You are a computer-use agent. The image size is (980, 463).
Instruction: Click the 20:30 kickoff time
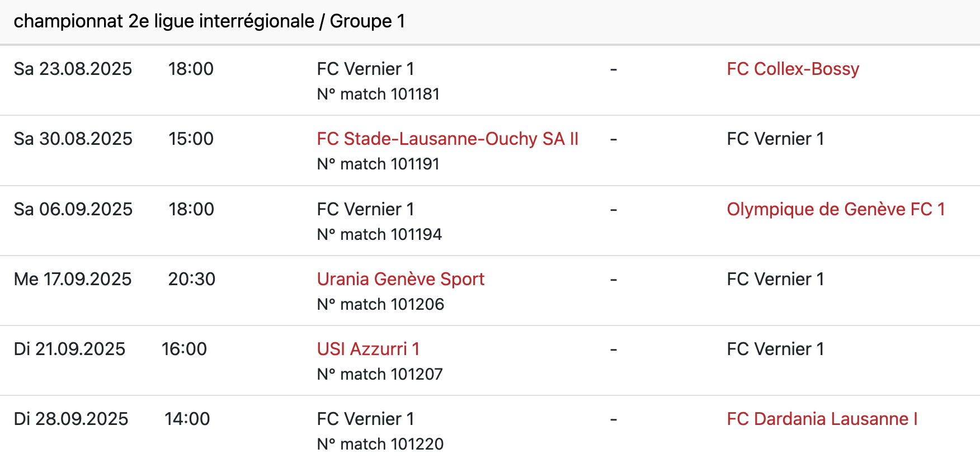coord(191,279)
